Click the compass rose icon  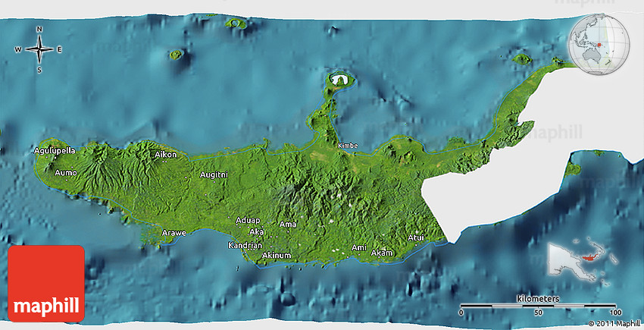[x=39, y=49]
